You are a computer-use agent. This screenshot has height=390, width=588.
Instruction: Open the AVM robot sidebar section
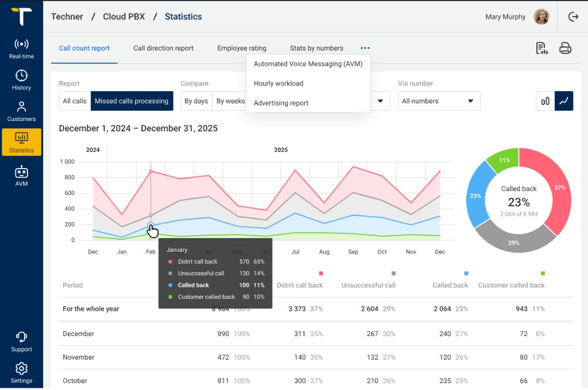21,175
